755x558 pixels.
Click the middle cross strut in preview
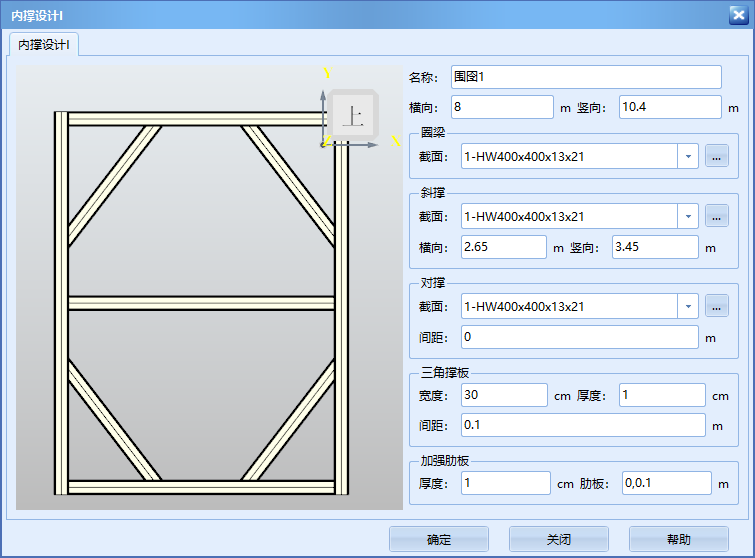[x=200, y=303]
